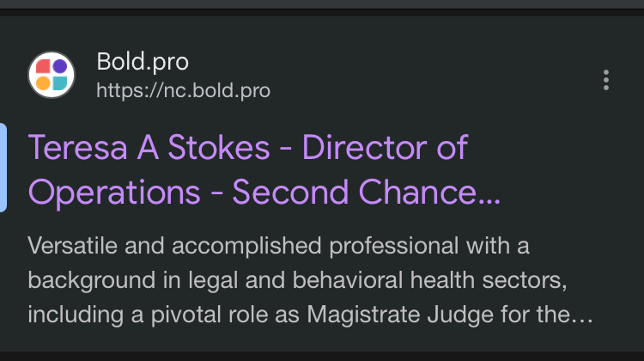Click snippet line mentioning Magistrate Judge
Image resolution: width=644 pixels, height=361 pixels.
(x=309, y=314)
